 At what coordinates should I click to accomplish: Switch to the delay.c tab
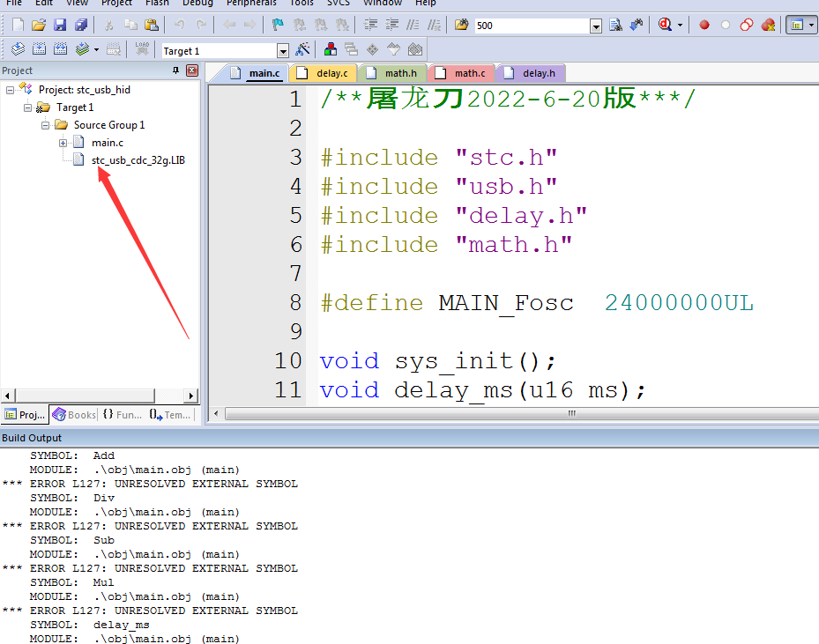click(x=331, y=73)
